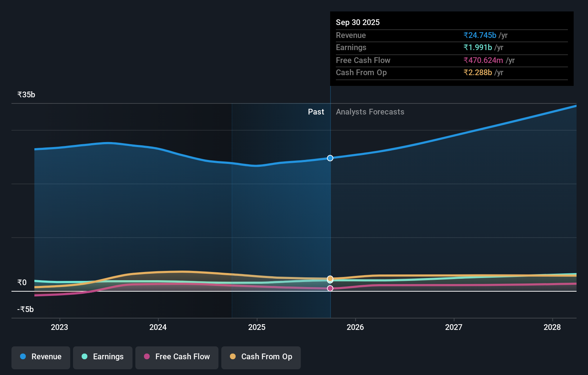Select the Revenue legend dot icon

(x=23, y=357)
